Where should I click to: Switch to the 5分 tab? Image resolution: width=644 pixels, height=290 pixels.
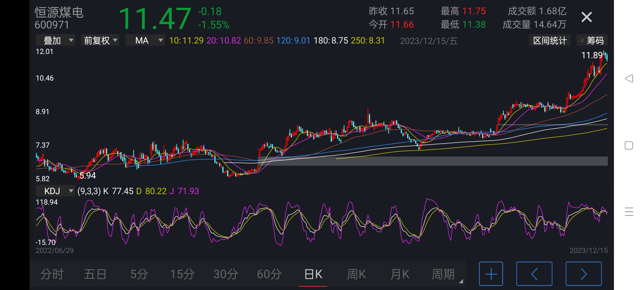[139, 274]
